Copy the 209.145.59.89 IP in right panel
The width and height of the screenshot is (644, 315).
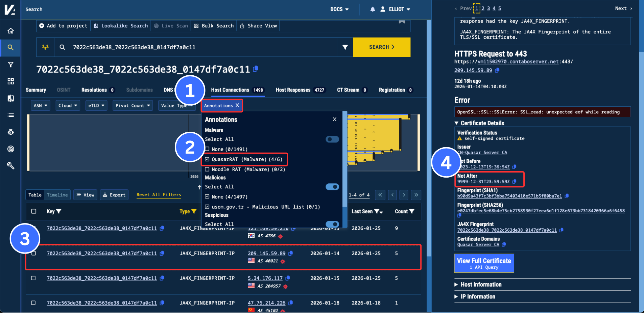point(497,70)
